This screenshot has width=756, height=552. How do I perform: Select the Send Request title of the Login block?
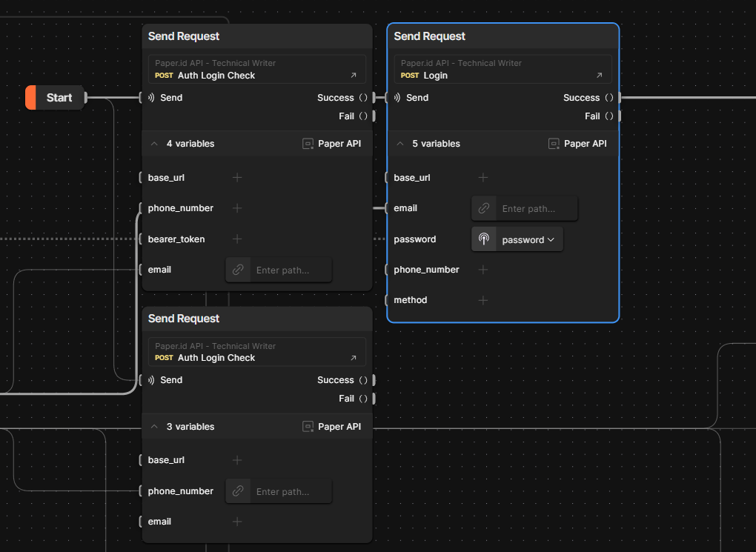point(430,36)
